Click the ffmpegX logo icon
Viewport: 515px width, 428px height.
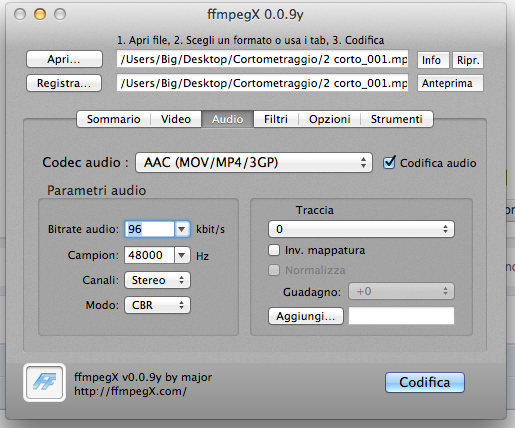point(44,382)
